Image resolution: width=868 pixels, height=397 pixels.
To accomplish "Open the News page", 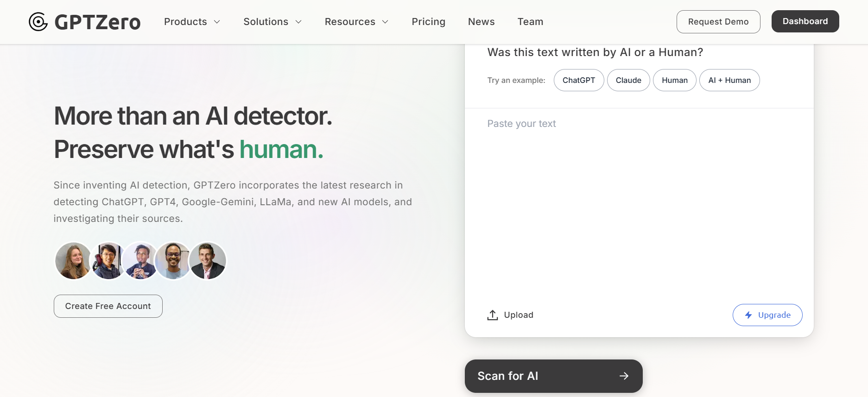I will pyautogui.click(x=482, y=22).
